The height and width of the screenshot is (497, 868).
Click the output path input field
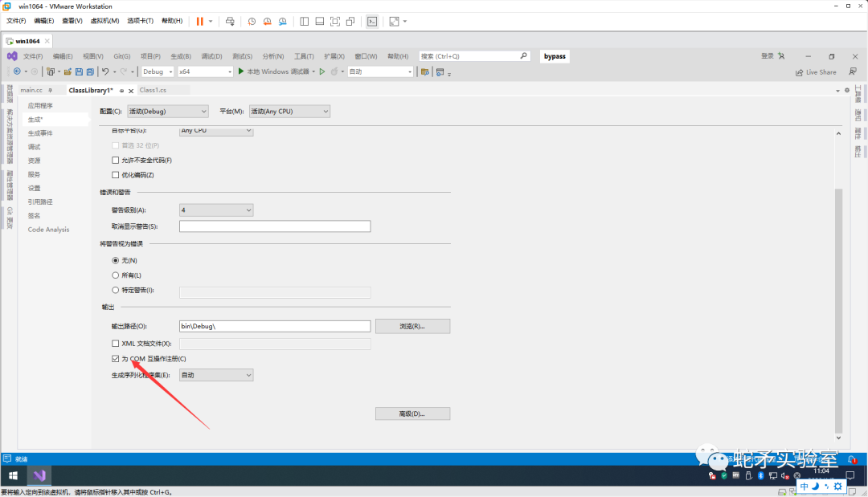275,326
